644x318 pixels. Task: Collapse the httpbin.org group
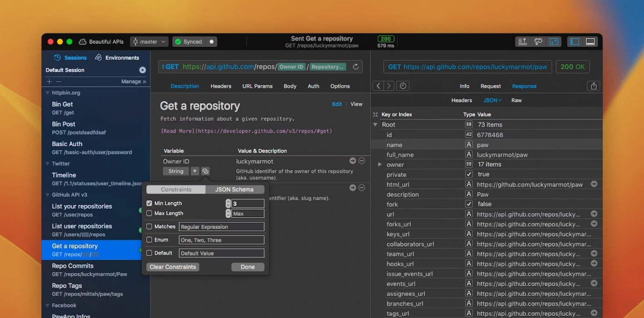click(47, 93)
